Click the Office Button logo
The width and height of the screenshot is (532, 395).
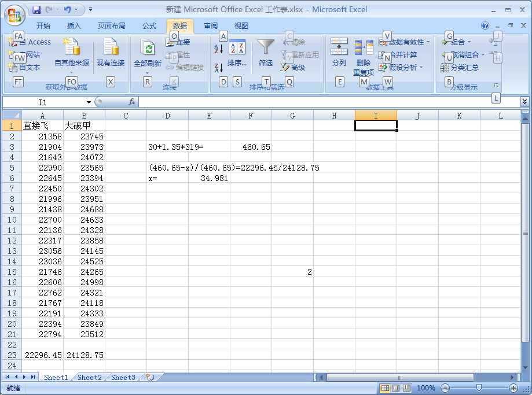click(x=14, y=14)
